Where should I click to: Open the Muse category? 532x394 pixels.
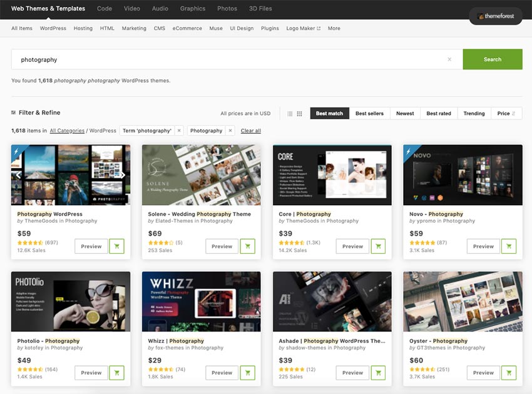(x=216, y=28)
